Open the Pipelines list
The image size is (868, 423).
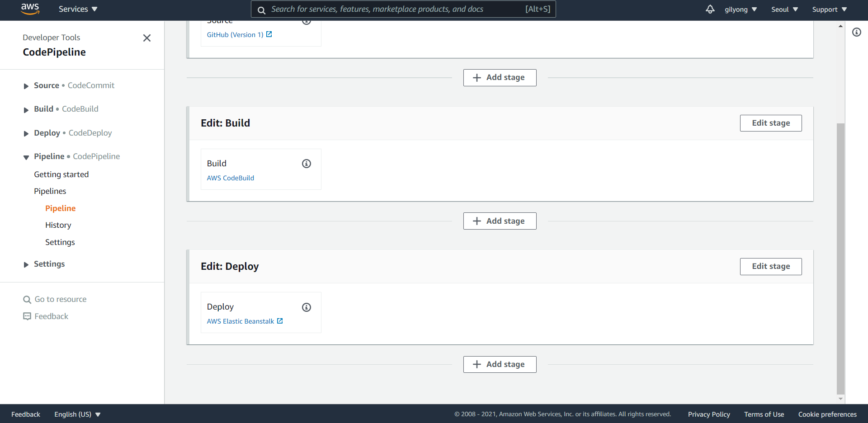point(50,191)
